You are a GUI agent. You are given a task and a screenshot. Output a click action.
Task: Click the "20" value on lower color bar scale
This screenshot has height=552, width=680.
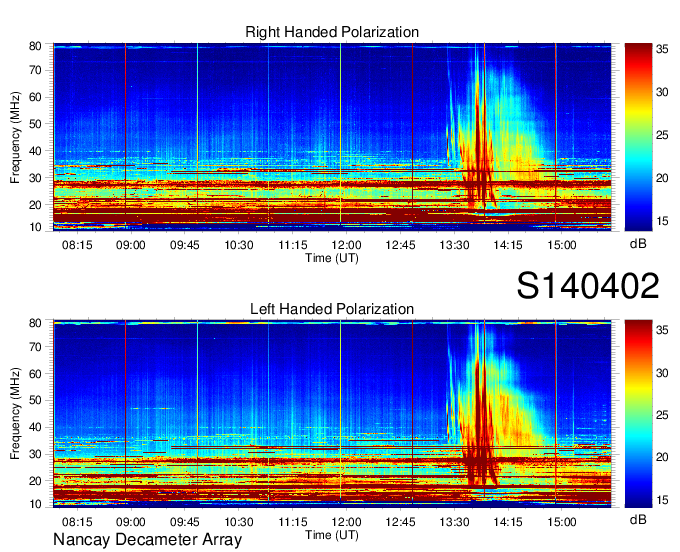tap(662, 457)
